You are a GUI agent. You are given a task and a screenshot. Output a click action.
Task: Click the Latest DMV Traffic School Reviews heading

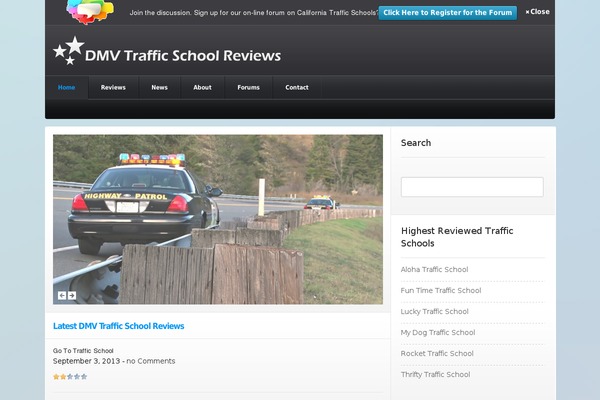coord(119,326)
